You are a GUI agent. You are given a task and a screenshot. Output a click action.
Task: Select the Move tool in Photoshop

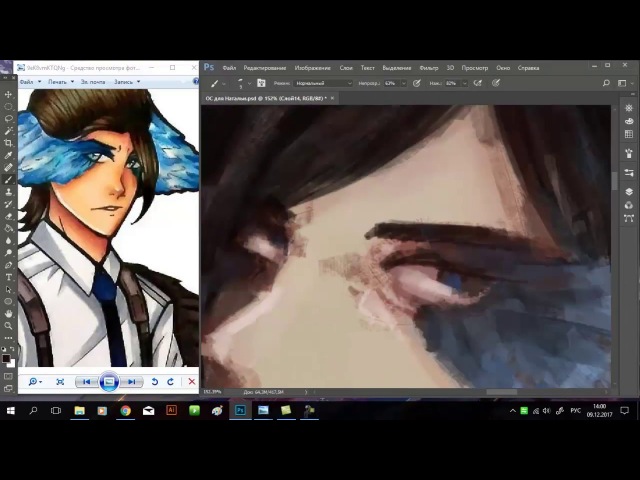click(x=8, y=94)
